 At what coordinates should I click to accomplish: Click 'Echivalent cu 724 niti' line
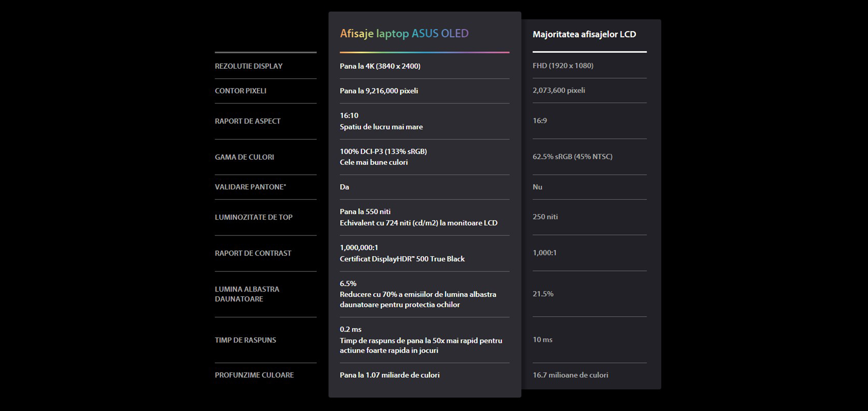coord(419,223)
